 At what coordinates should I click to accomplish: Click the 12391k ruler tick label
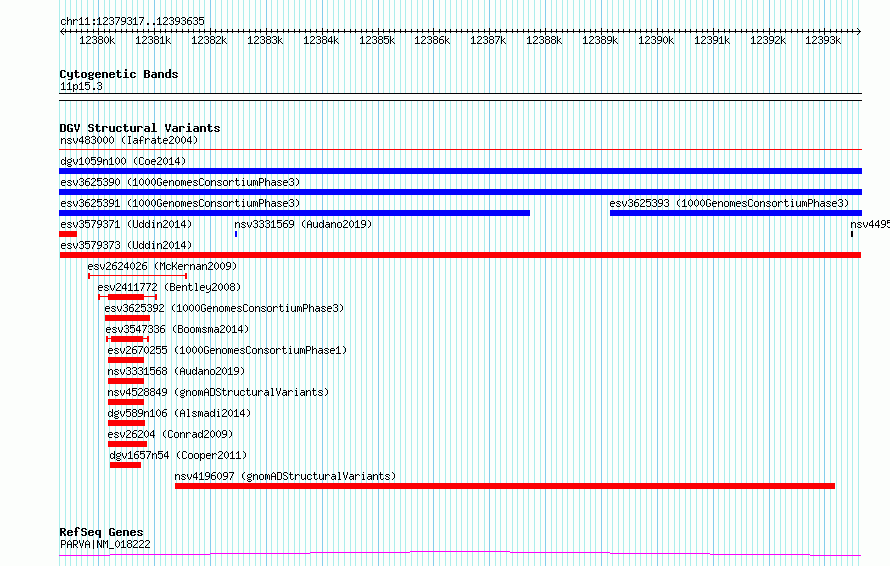tap(712, 40)
